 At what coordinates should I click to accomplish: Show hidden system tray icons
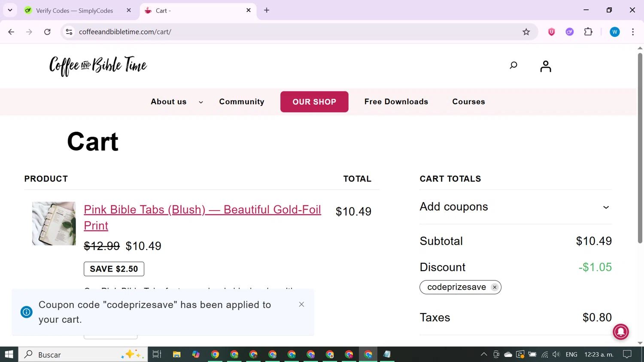click(484, 354)
